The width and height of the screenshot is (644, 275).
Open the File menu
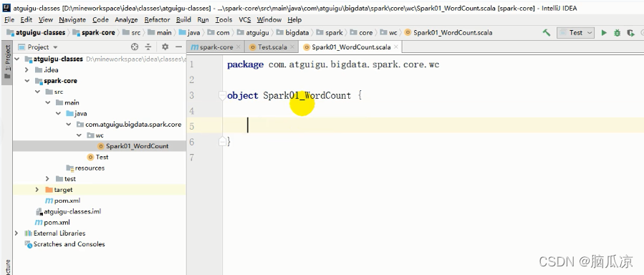coord(9,20)
